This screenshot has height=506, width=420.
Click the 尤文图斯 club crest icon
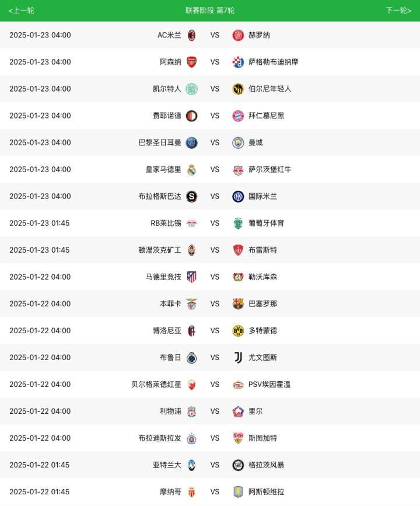pyautogui.click(x=238, y=357)
